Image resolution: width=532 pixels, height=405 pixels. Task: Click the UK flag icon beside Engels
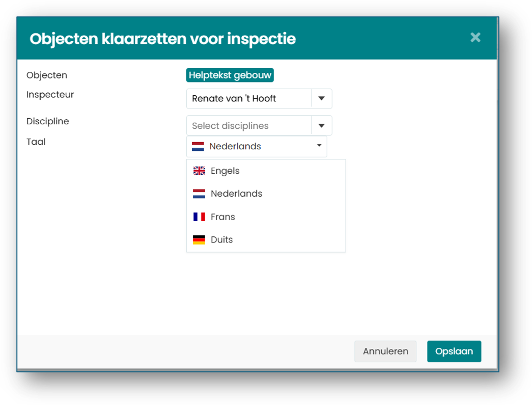pos(199,171)
